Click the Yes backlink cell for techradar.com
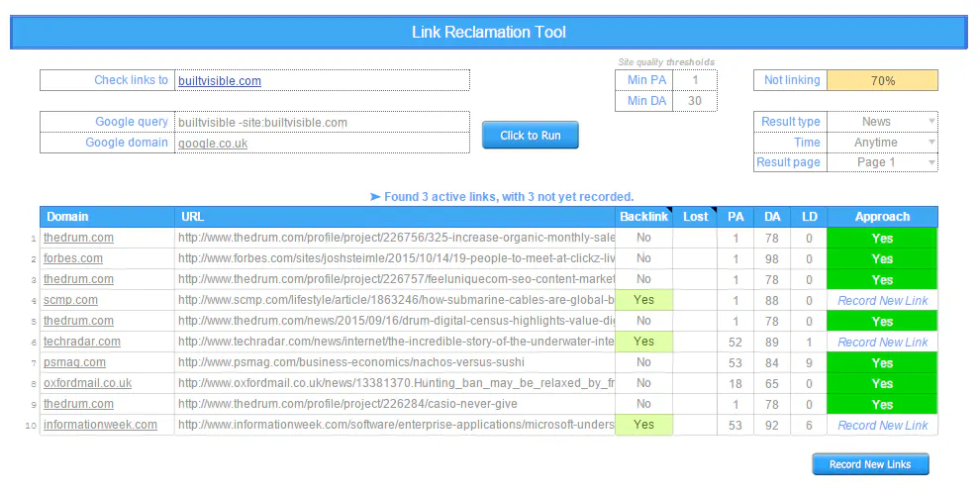 (x=643, y=342)
